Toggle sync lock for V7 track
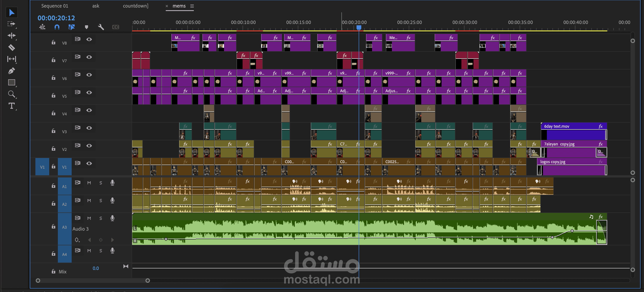 click(x=78, y=57)
